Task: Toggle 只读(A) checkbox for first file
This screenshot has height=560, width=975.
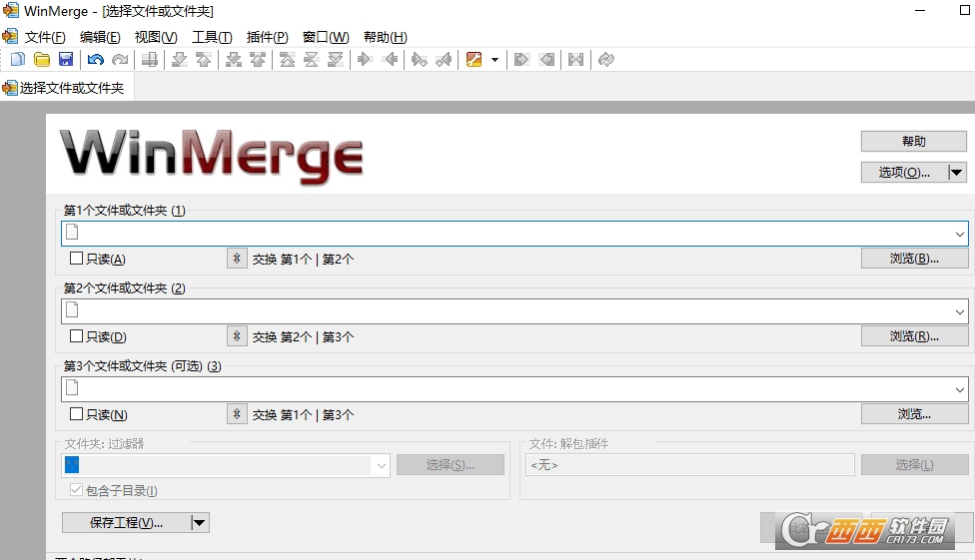Action: point(77,258)
